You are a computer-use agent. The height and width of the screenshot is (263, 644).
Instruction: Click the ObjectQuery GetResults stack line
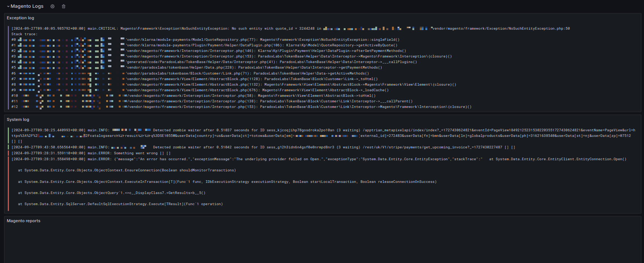click(x=112, y=193)
